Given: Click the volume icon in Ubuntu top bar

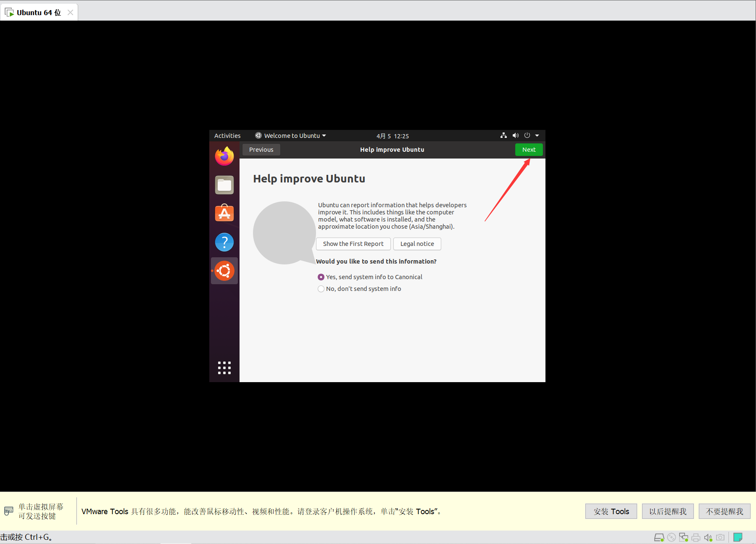Looking at the screenshot, I should point(516,135).
